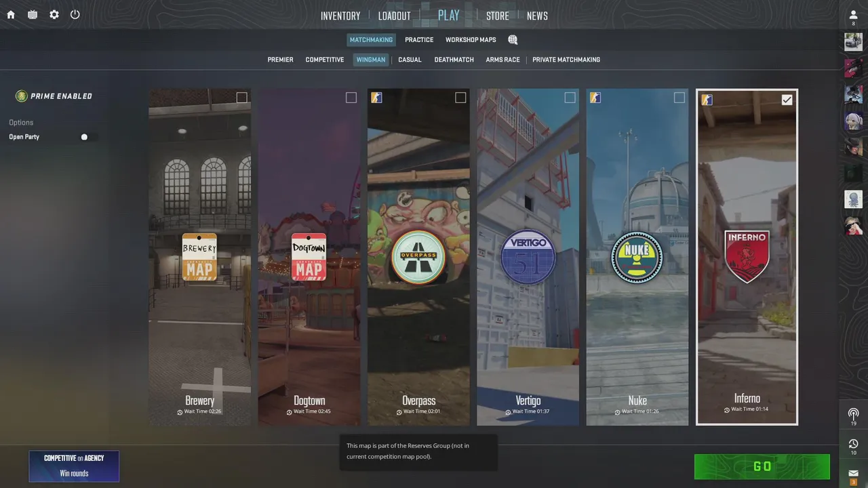
Task: Check the Vertigo map checkbox
Action: pos(570,98)
